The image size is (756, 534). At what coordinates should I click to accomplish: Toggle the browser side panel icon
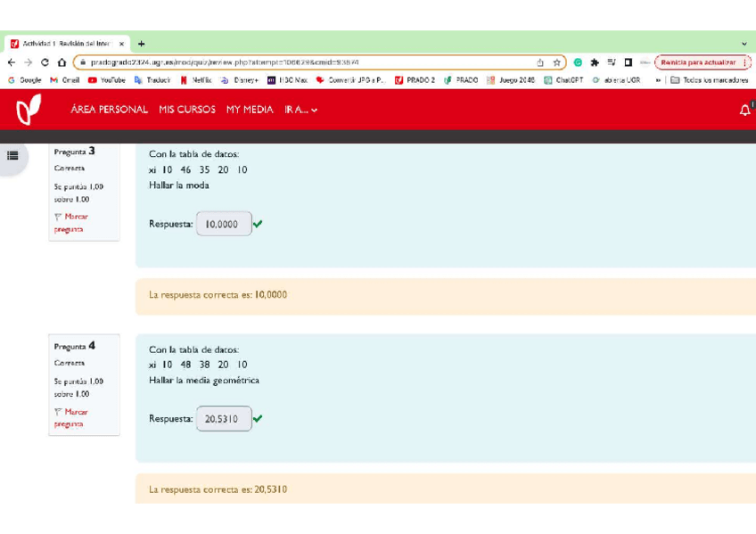[629, 62]
